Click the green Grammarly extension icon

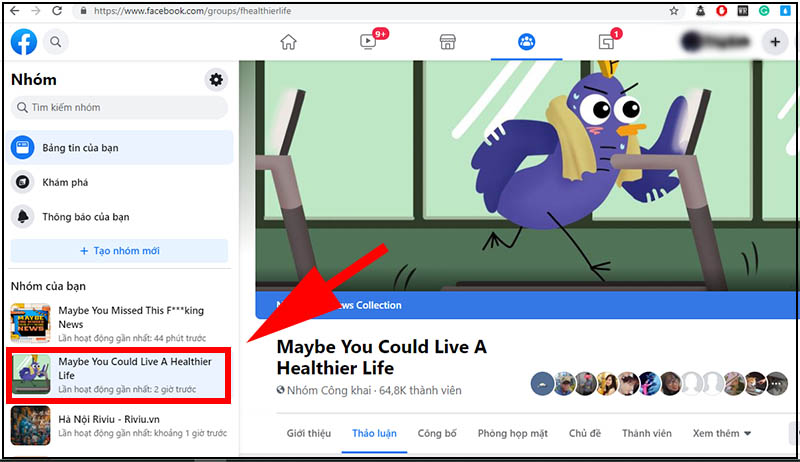(764, 10)
